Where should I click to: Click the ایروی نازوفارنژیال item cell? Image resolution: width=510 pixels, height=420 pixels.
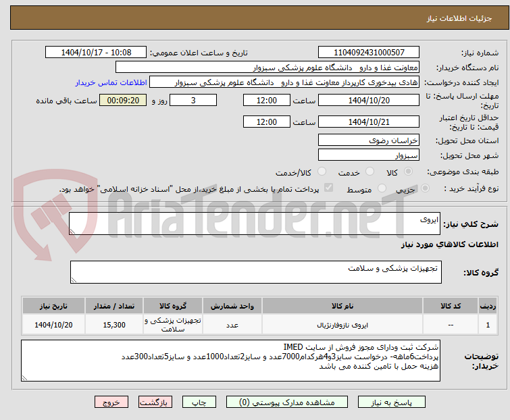click(342, 324)
